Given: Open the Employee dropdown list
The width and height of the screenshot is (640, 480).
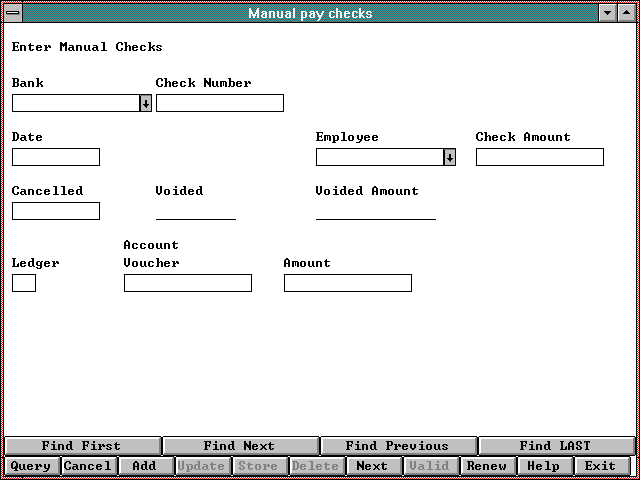Looking at the screenshot, I should coord(449,157).
